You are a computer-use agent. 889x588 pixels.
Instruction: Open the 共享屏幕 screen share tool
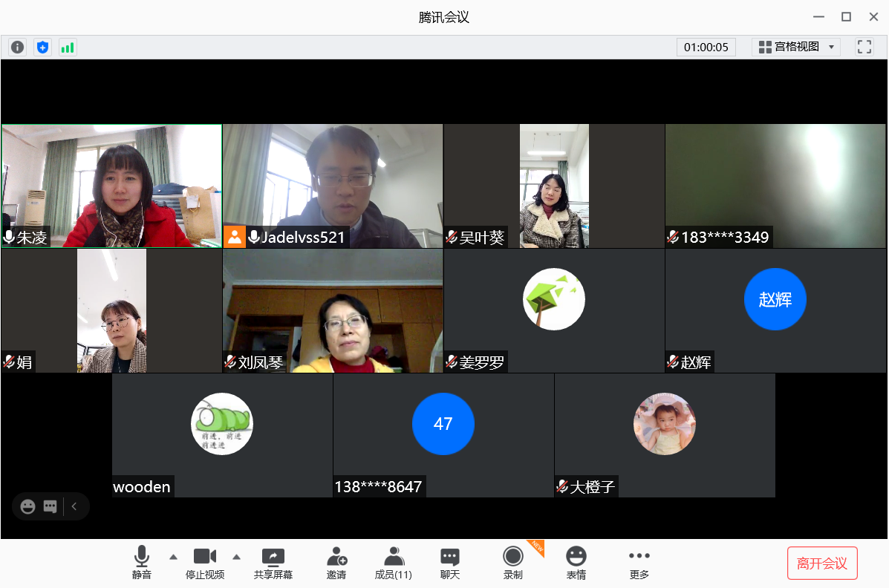pyautogui.click(x=273, y=563)
